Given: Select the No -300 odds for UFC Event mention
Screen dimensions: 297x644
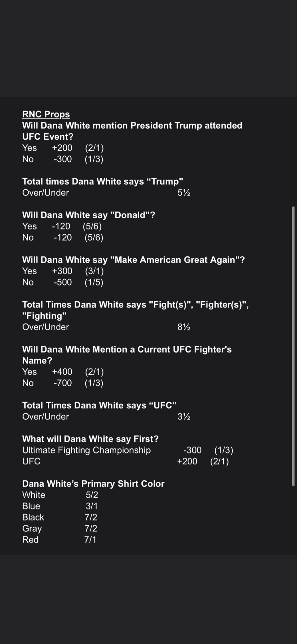Looking at the screenshot, I should pos(63,159).
